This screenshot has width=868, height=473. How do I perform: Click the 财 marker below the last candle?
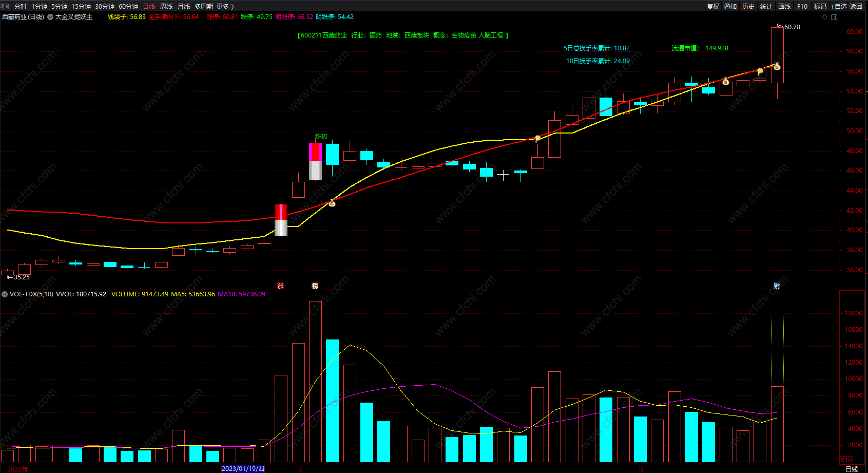pyautogui.click(x=777, y=286)
